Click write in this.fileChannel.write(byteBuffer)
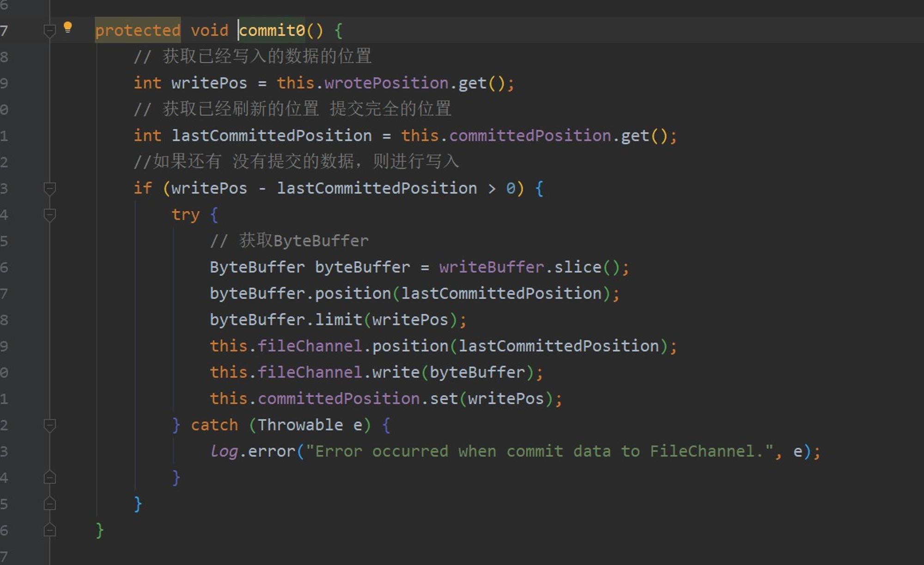 (x=396, y=372)
